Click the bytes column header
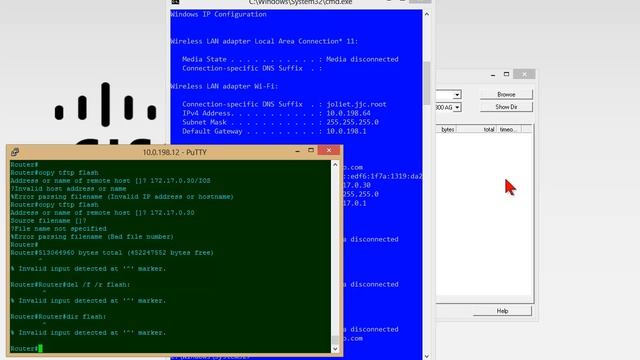Screen dimensions: 640x360 (x=448, y=129)
